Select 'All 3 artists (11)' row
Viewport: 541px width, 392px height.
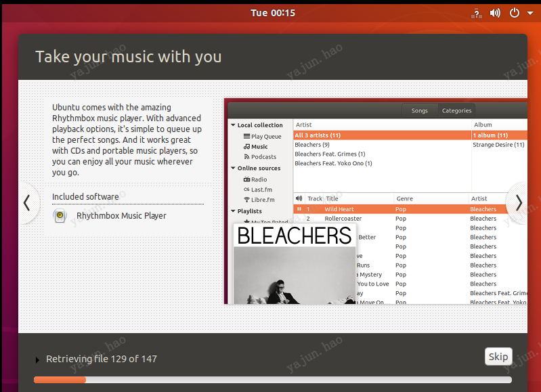[382, 135]
